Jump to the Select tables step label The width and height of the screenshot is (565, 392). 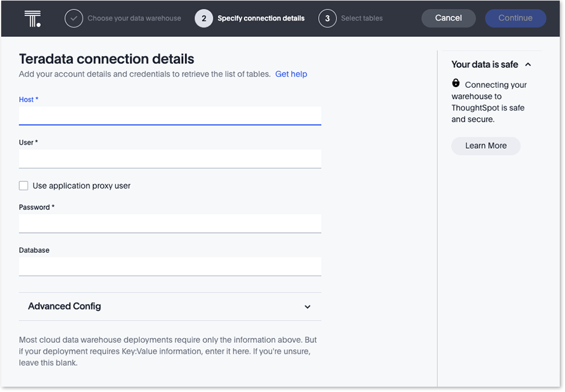click(x=361, y=18)
